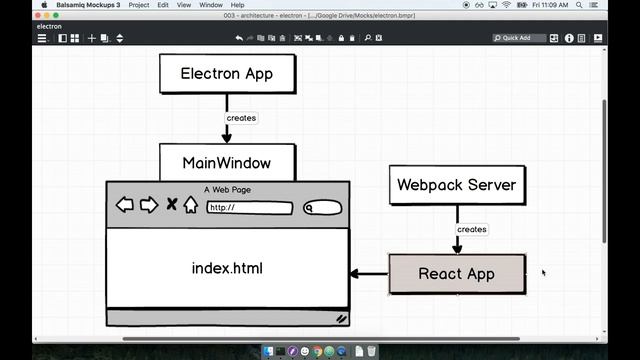Toggle the Project Info notes panel icon
The image size is (640, 360).
point(582,38)
